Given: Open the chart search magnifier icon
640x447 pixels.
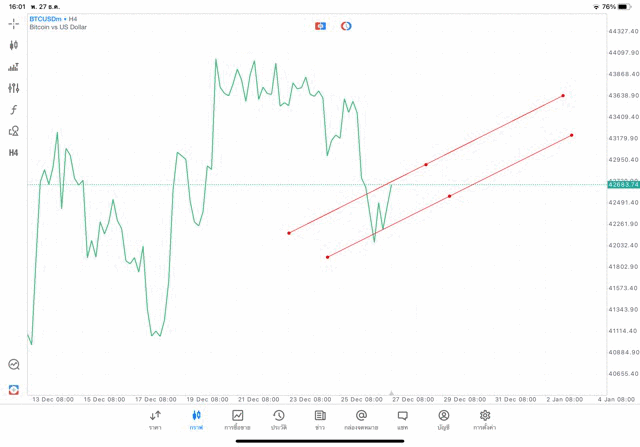Looking at the screenshot, I should (x=14, y=365).
